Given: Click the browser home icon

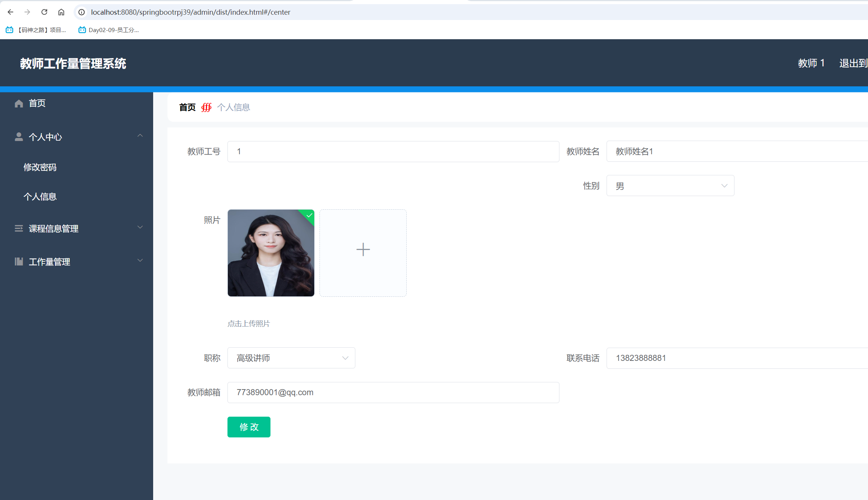Looking at the screenshot, I should (x=61, y=12).
